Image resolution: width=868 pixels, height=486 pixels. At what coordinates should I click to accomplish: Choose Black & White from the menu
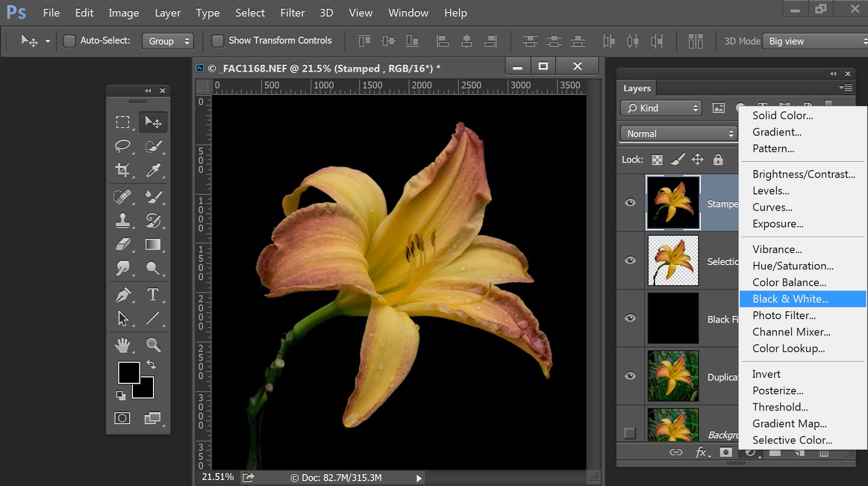point(790,299)
